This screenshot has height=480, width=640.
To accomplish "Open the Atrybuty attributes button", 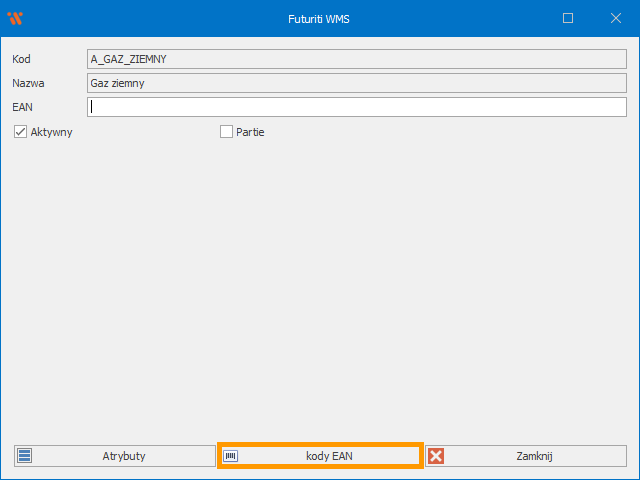I will [113, 456].
